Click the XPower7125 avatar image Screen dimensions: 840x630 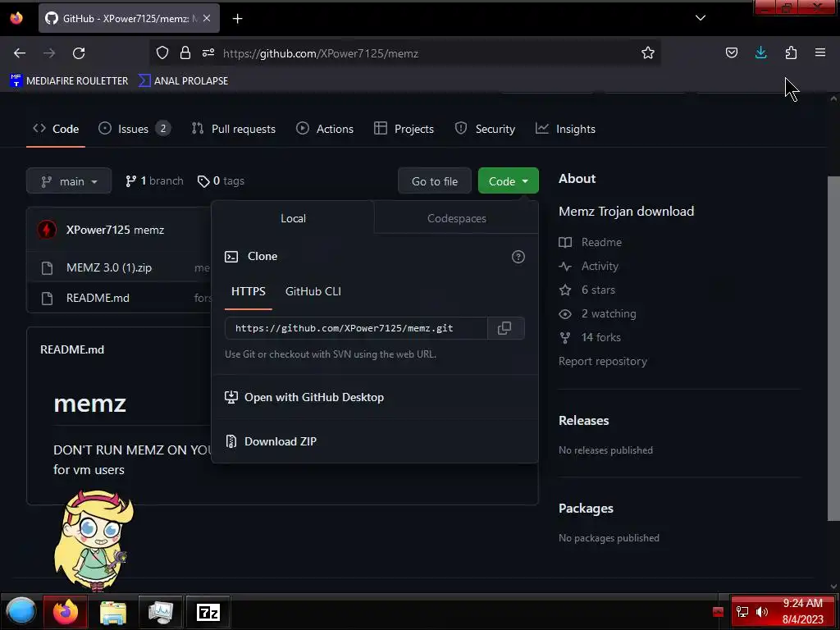tap(47, 230)
